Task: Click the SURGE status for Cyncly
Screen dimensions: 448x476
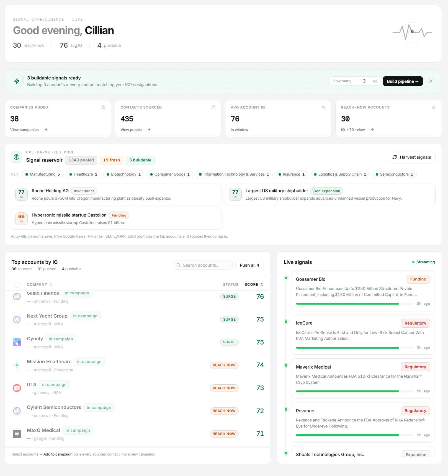Action: 229,342
